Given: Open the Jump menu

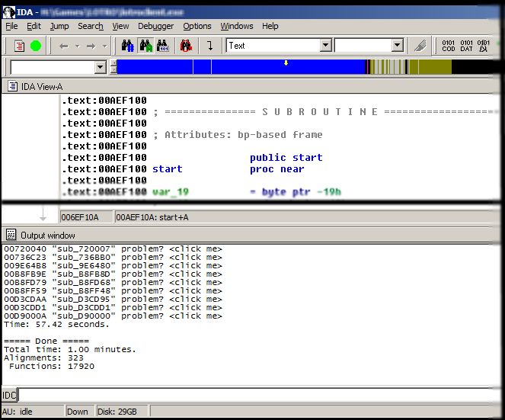Looking at the screenshot, I should pos(59,26).
